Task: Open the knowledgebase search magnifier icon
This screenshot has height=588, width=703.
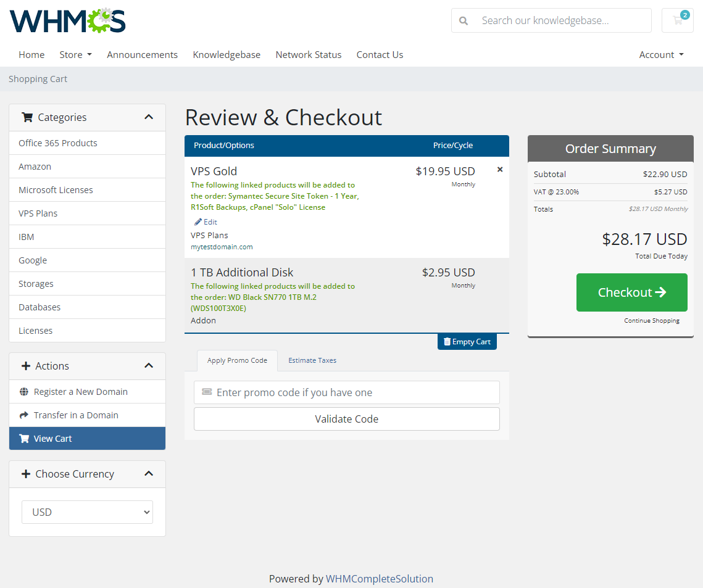Action: pos(464,20)
